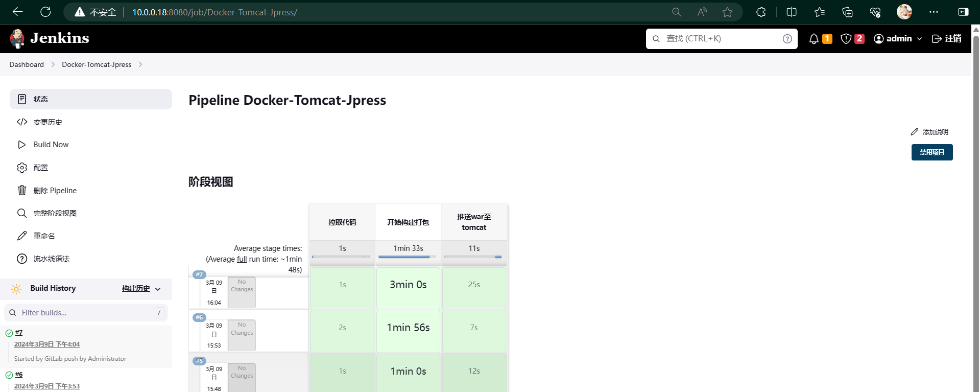Screen dimensions: 980x392
Task: Add page to favorites star icon
Action: [x=727, y=12]
